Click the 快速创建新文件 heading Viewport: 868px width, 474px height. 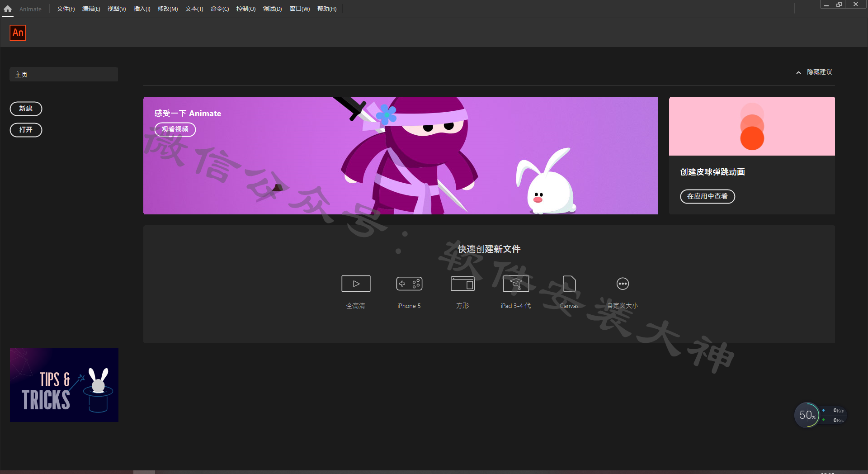tap(489, 249)
